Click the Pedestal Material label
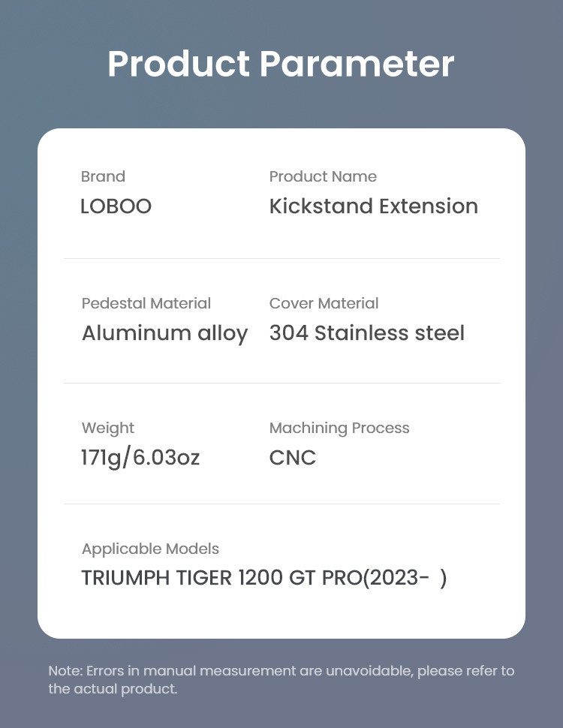This screenshot has width=563, height=728. [146, 303]
